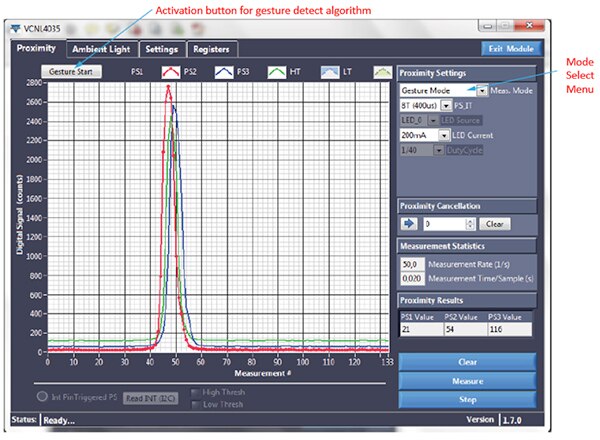The image size is (600, 440).
Task: Enable the High Thresh checkbox
Action: click(196, 392)
